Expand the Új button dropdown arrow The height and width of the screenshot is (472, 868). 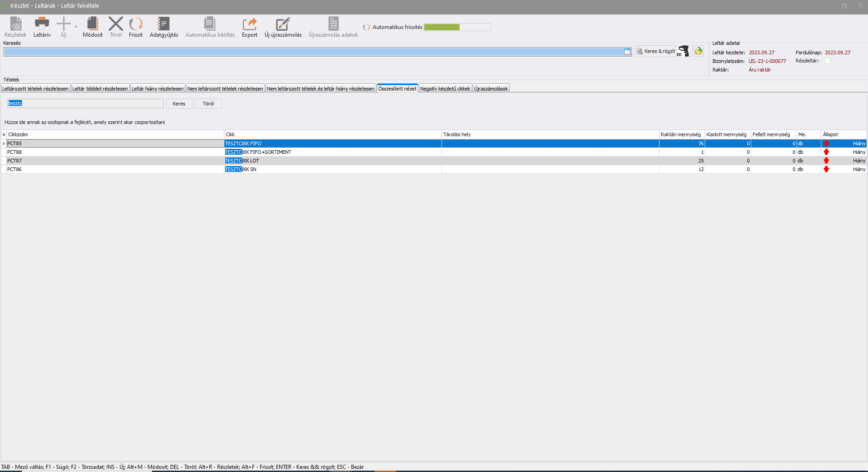76,27
